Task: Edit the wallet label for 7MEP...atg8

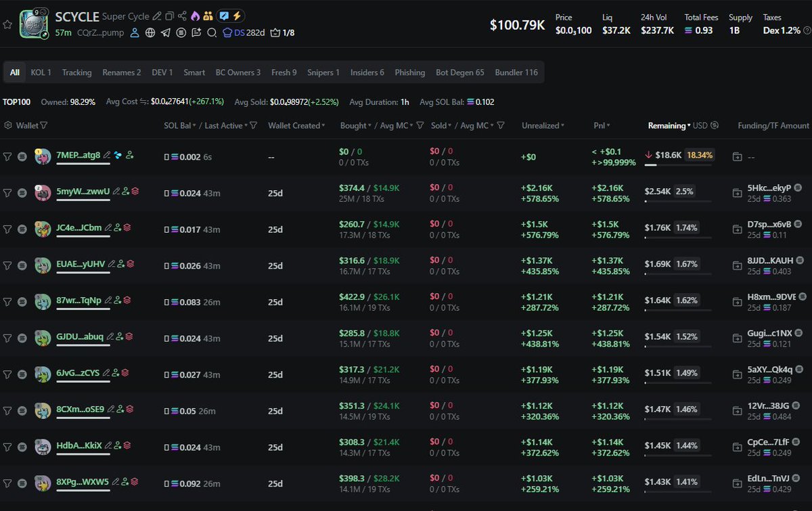Action: point(107,156)
